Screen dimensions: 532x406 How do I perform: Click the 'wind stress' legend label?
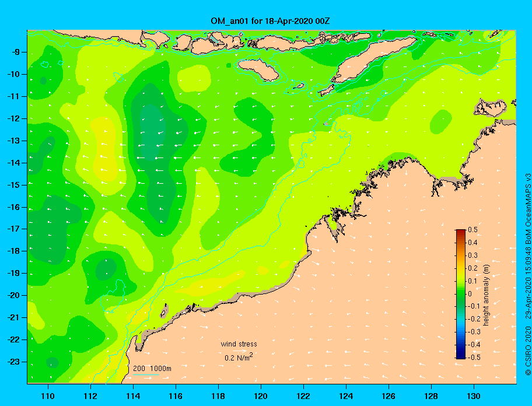[x=239, y=344]
